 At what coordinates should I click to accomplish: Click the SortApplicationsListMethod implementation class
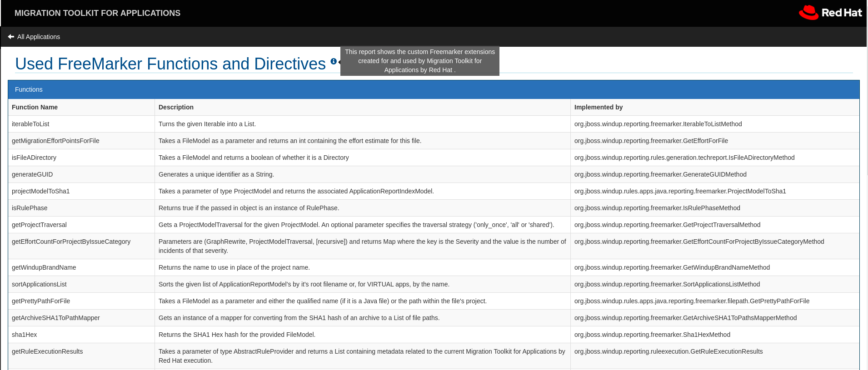point(667,284)
